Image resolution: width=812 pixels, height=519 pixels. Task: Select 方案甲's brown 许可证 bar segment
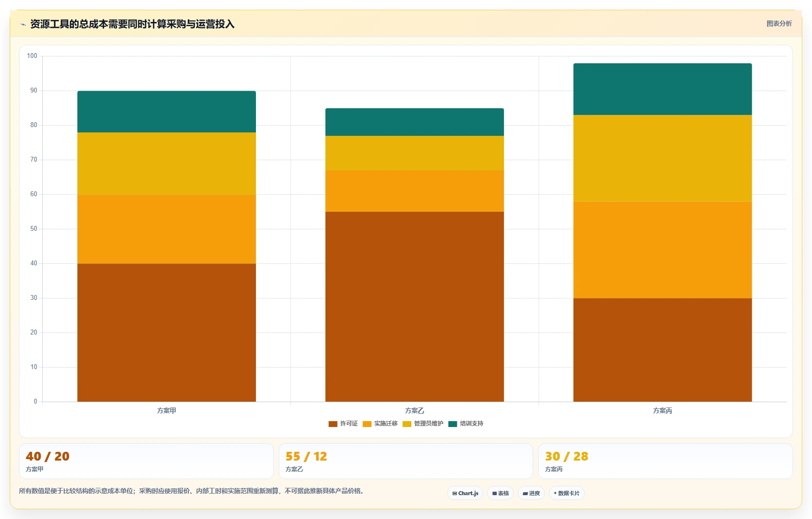coord(166,333)
